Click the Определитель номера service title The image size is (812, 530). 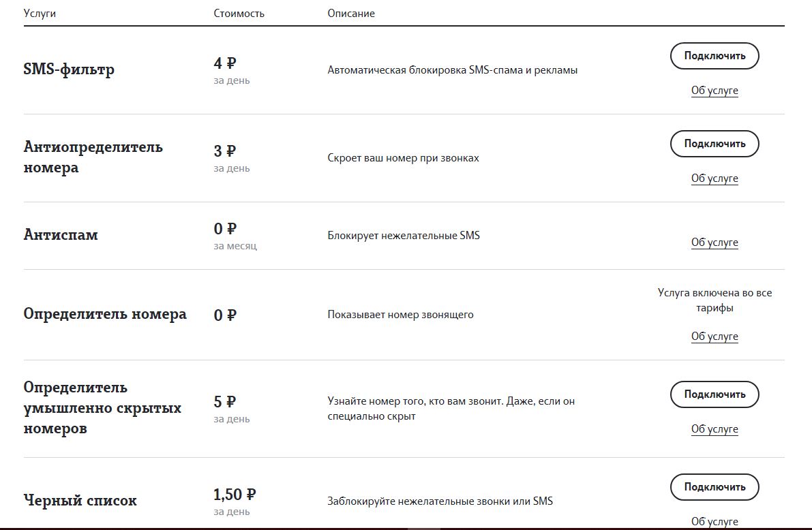click(105, 315)
